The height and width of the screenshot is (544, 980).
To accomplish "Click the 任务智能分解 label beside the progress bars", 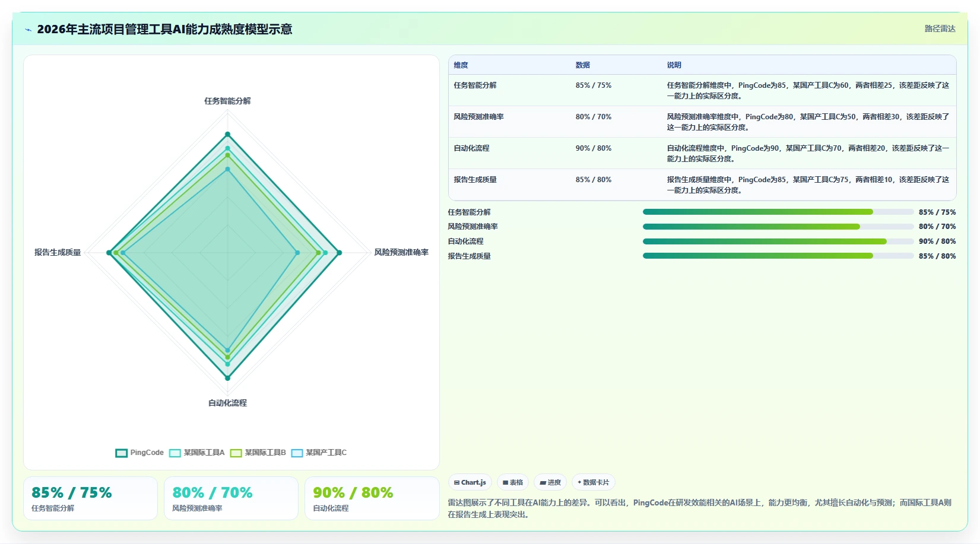I will coord(470,212).
